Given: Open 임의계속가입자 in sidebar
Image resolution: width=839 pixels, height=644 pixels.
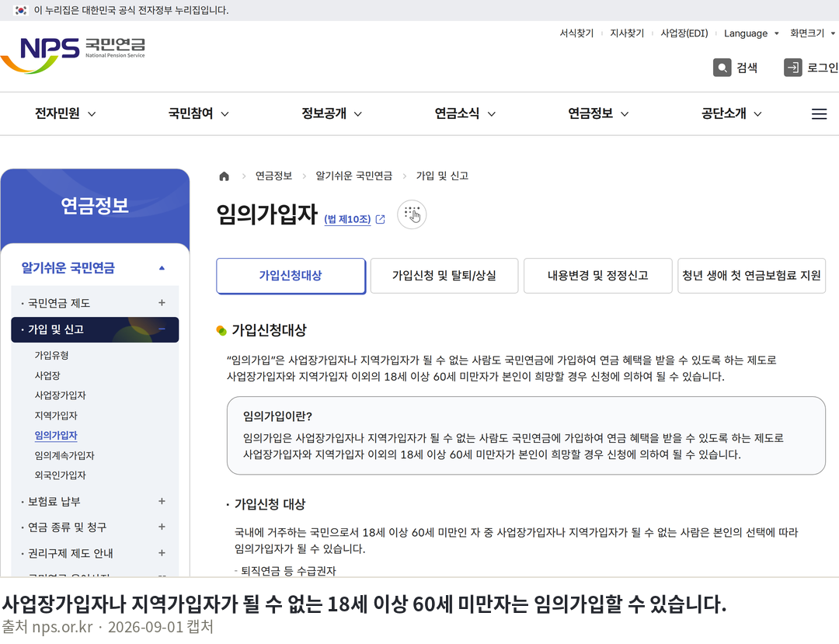Looking at the screenshot, I should (64, 455).
